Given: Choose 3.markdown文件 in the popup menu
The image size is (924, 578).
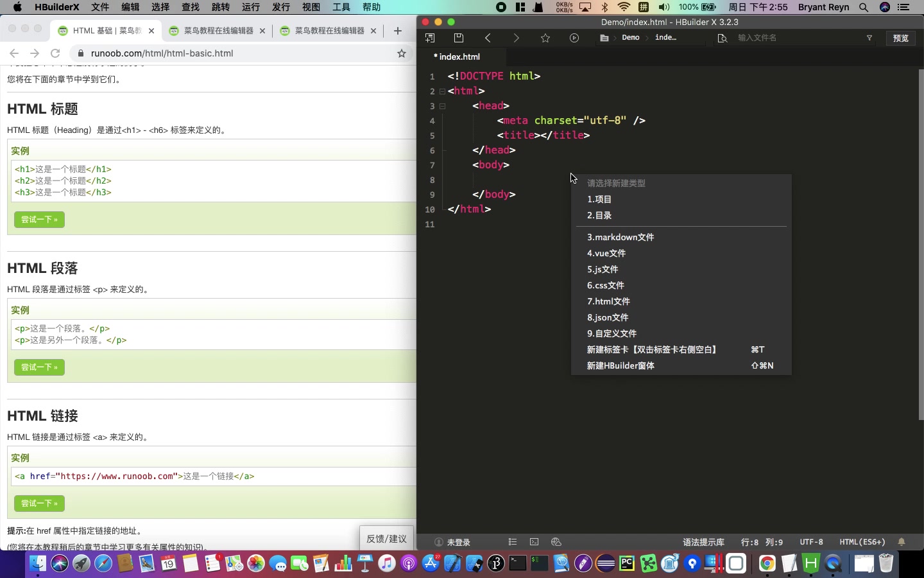Looking at the screenshot, I should click(681, 238).
